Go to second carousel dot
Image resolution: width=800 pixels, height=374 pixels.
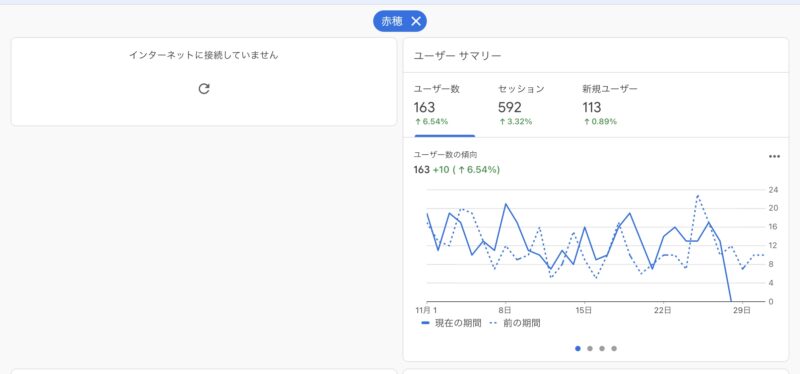click(590, 348)
